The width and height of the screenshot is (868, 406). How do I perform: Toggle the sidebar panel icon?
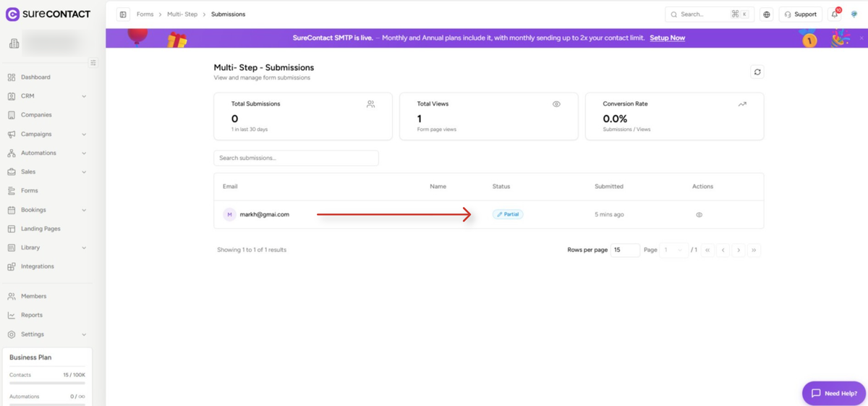tap(123, 14)
